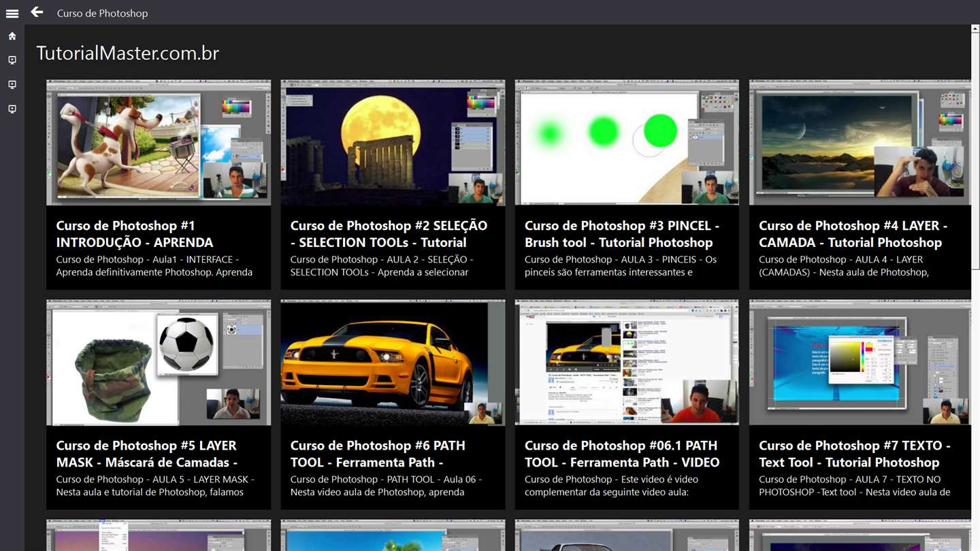This screenshot has width=980, height=551.
Task: Click description "AULA 3 - PINCEIS - Os pinceis são"
Action: 621,266
